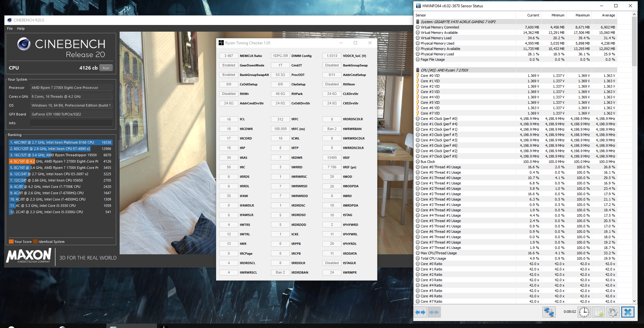Click the shrink-columns inward arrows icon in HWiNFO
Image resolution: width=644 pixels, height=328 pixels.
click(434, 312)
